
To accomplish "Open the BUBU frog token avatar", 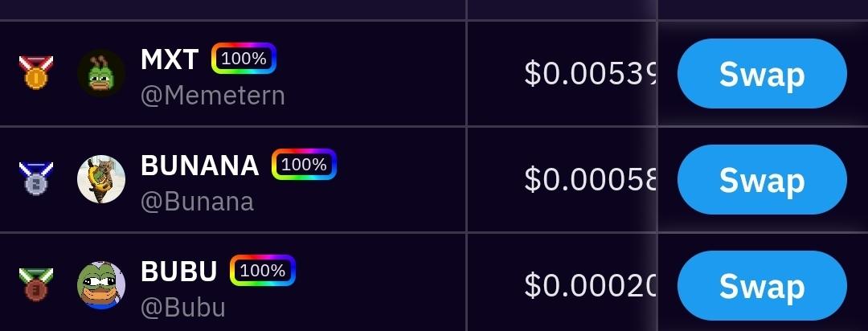I will 101,284.
